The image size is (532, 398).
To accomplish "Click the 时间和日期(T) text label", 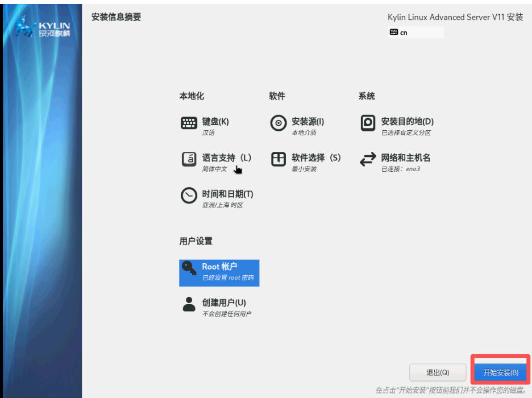I will 227,194.
